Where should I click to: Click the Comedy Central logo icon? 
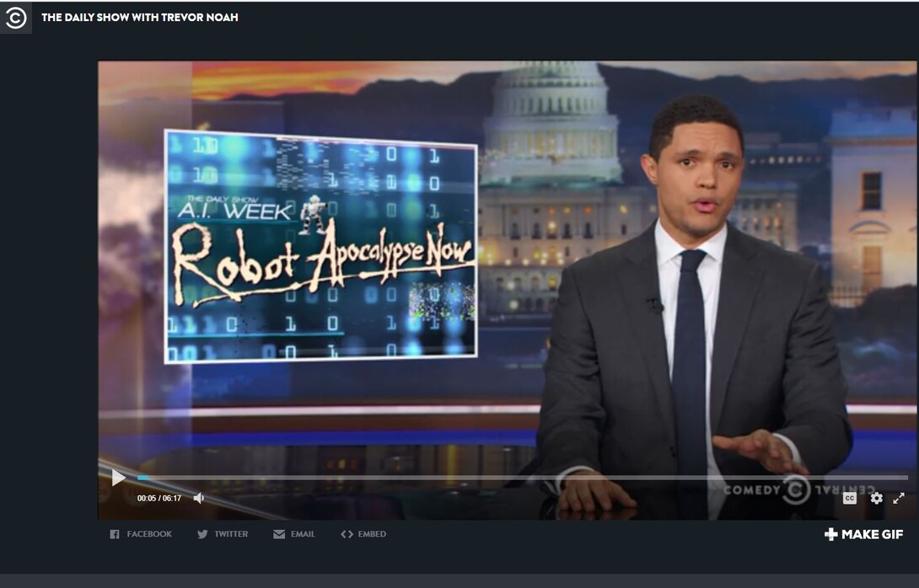(16, 18)
